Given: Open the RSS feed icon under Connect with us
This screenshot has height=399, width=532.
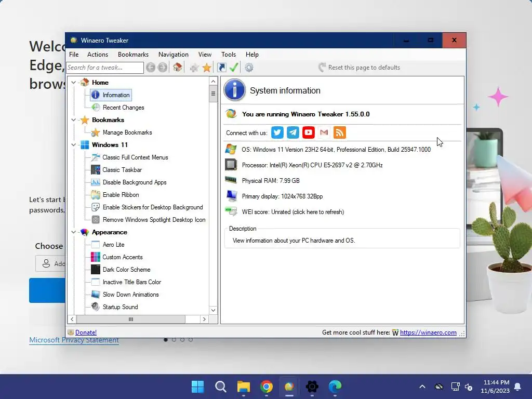Looking at the screenshot, I should [x=340, y=132].
